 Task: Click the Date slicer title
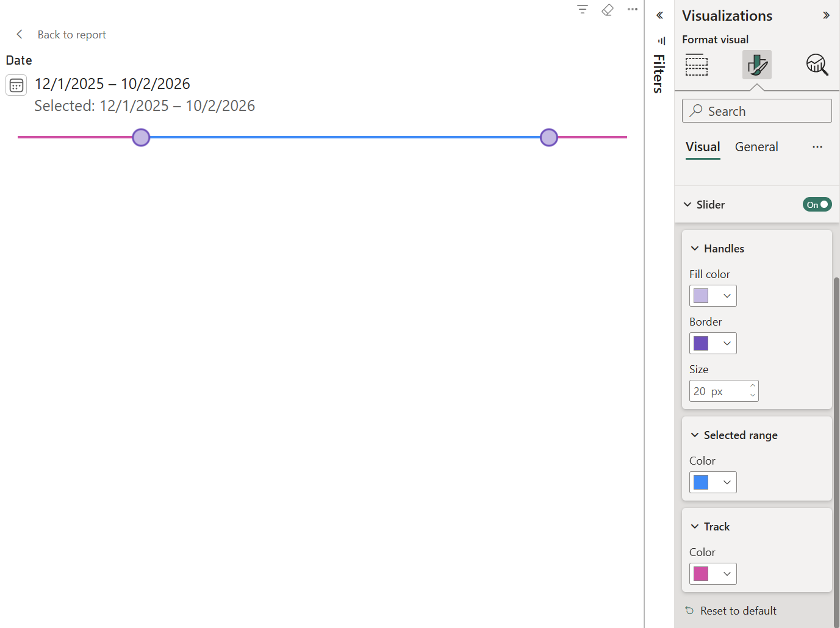tap(19, 60)
